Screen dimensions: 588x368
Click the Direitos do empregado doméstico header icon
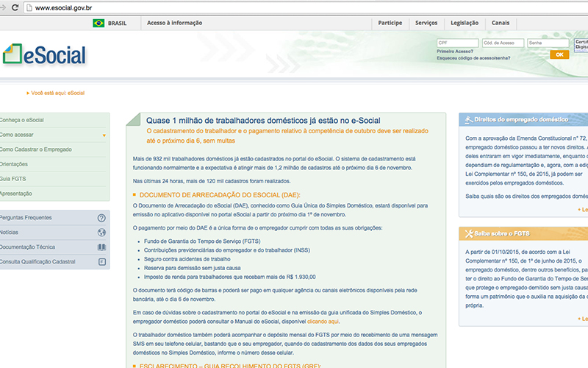(x=469, y=120)
